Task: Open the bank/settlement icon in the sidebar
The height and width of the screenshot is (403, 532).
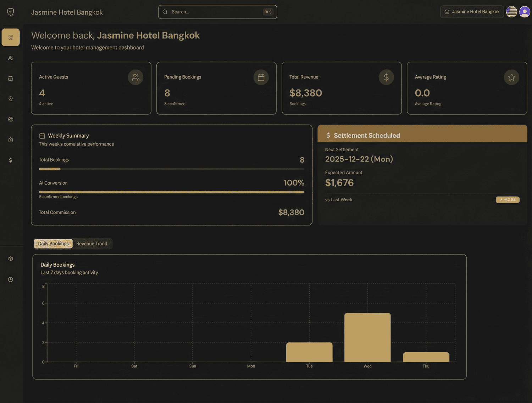Action: click(x=11, y=140)
